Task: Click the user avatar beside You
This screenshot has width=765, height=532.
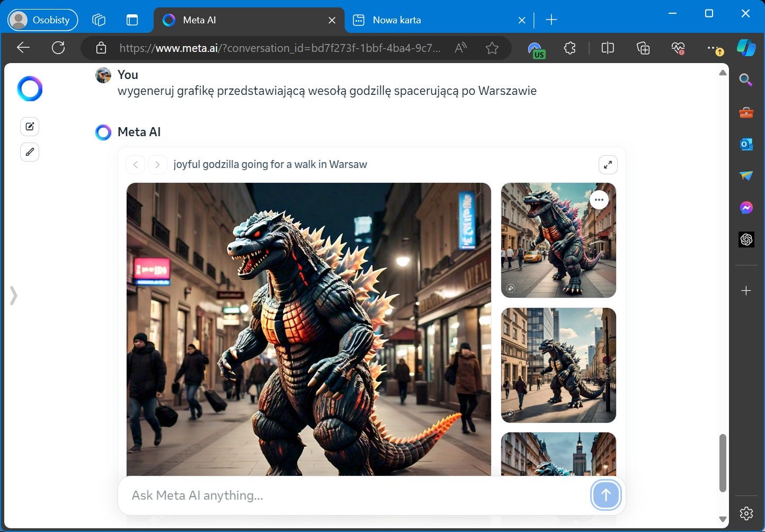Action: click(103, 75)
